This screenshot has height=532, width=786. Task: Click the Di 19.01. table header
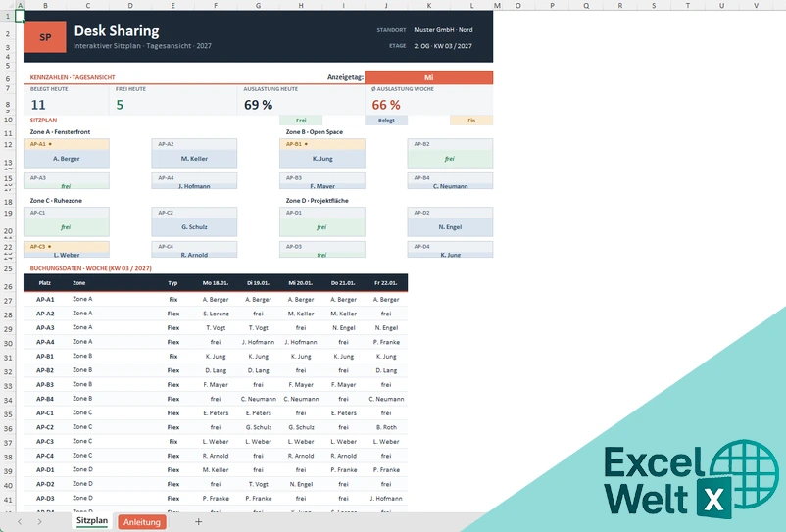[x=258, y=283]
